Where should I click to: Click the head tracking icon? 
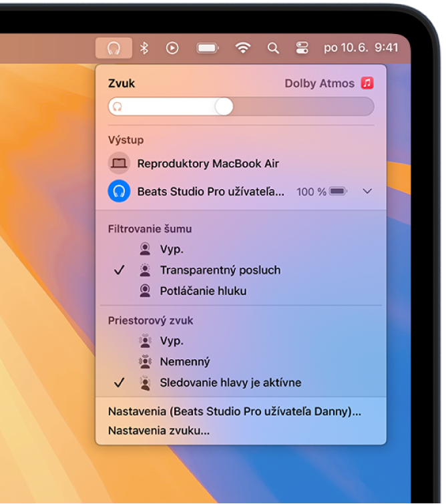[145, 383]
